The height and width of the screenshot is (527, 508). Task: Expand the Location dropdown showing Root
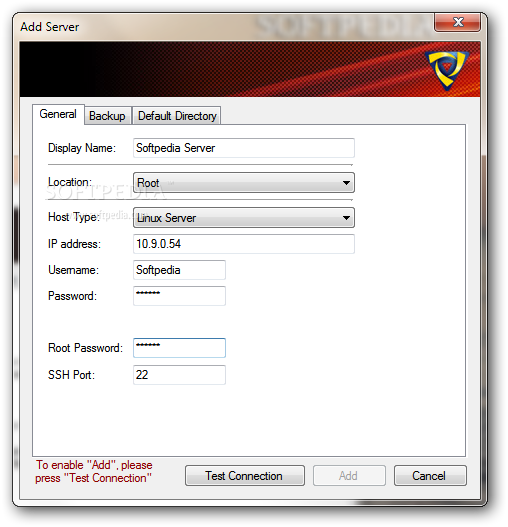pyautogui.click(x=244, y=183)
